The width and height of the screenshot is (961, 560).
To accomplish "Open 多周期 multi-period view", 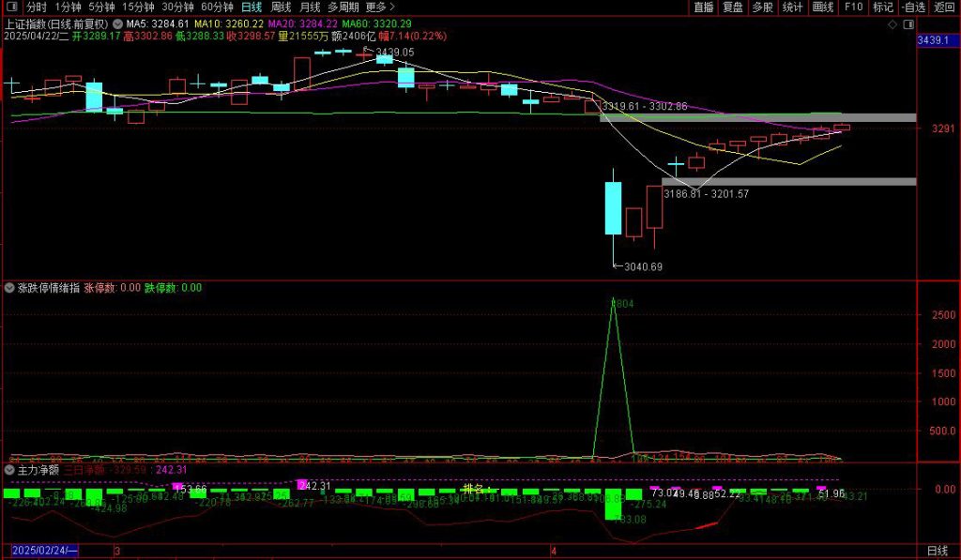I will click(x=343, y=7).
